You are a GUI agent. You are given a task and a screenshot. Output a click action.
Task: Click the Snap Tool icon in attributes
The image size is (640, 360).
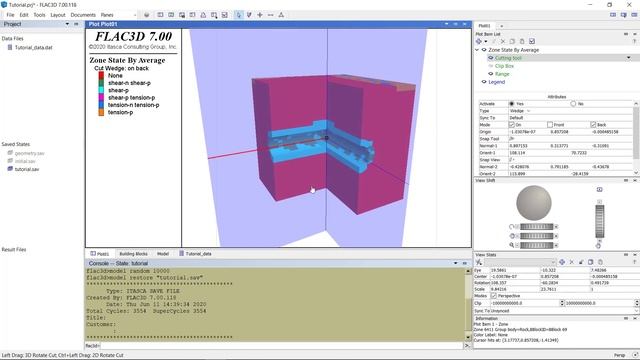point(512,139)
